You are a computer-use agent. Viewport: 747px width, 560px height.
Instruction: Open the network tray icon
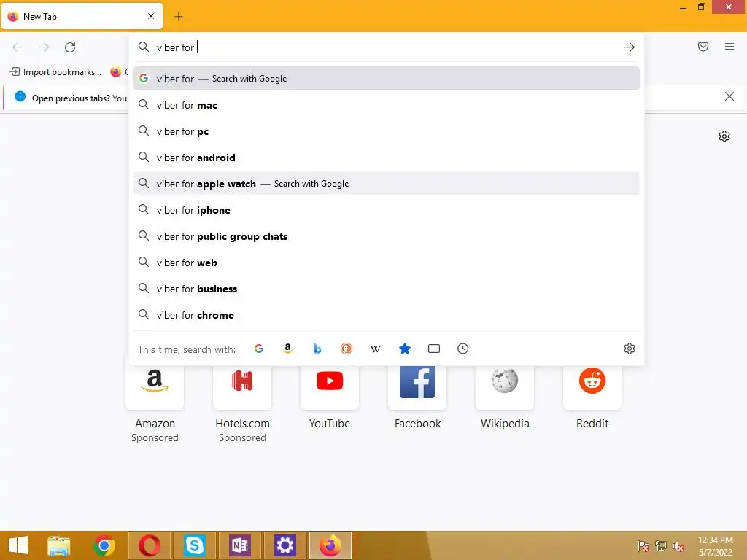(x=661, y=546)
